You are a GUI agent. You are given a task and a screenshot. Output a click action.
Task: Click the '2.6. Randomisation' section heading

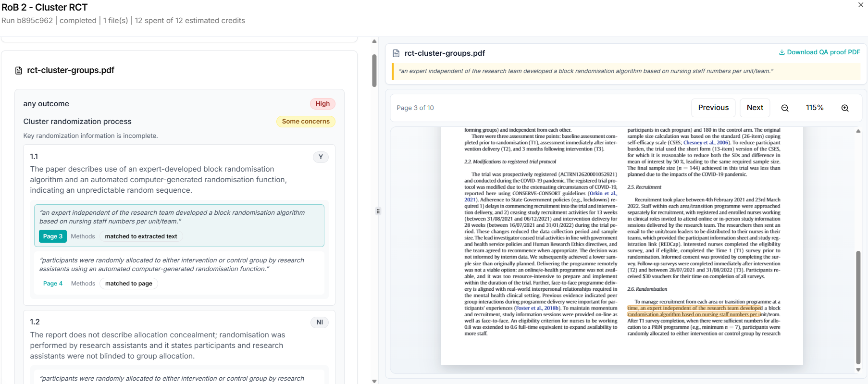click(x=647, y=289)
